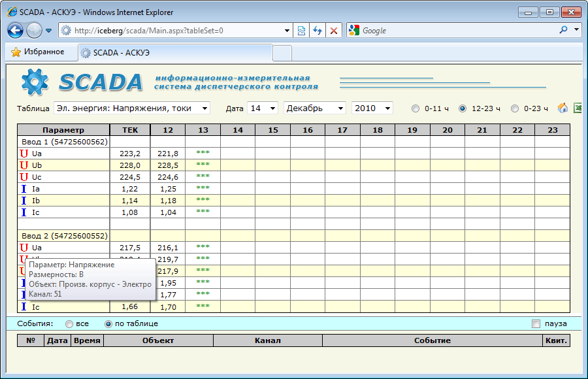Open the search provider options dropdown
588x379 pixels.
pos(576,29)
